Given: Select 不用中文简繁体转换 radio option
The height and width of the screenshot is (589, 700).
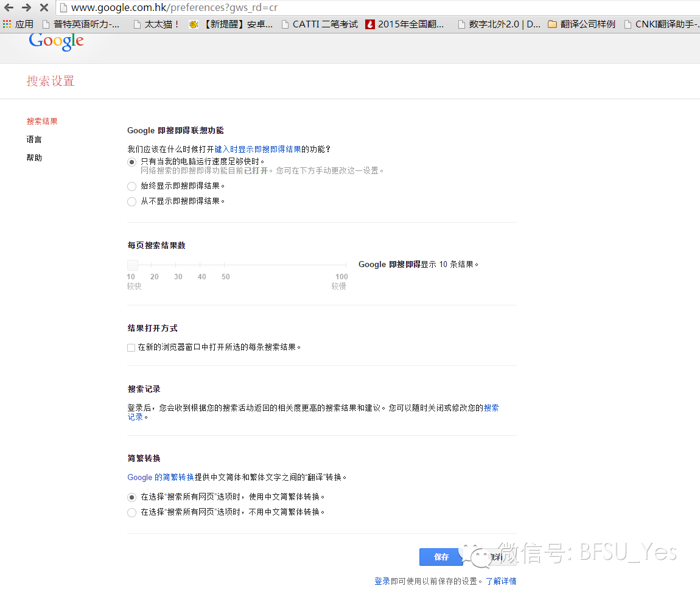Looking at the screenshot, I should pyautogui.click(x=131, y=513).
